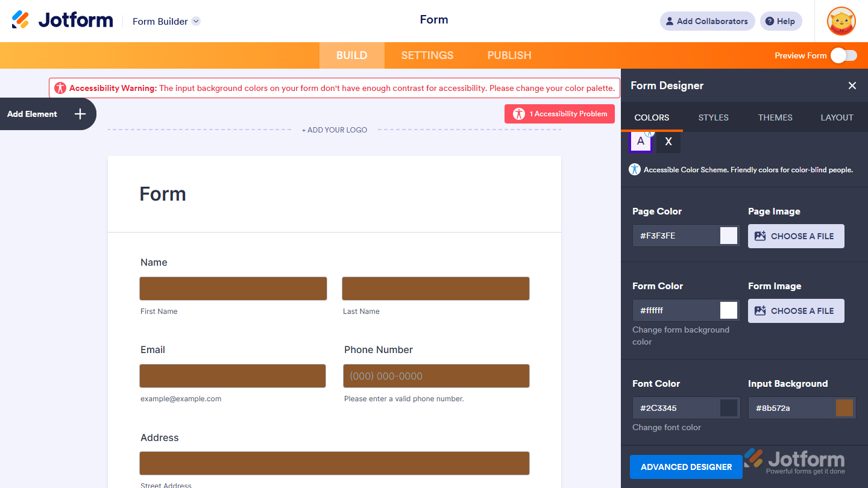Click the Add Collaborators button

coord(707,21)
